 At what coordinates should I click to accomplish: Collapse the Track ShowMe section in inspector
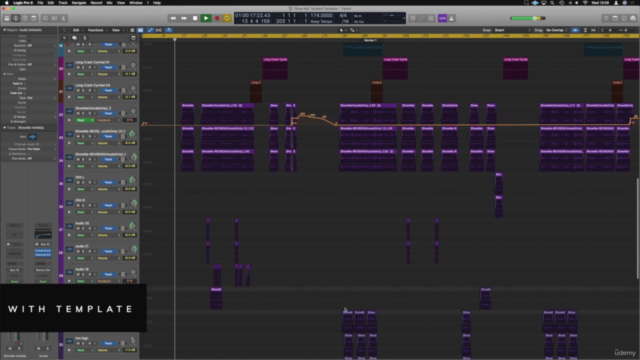click(4, 128)
